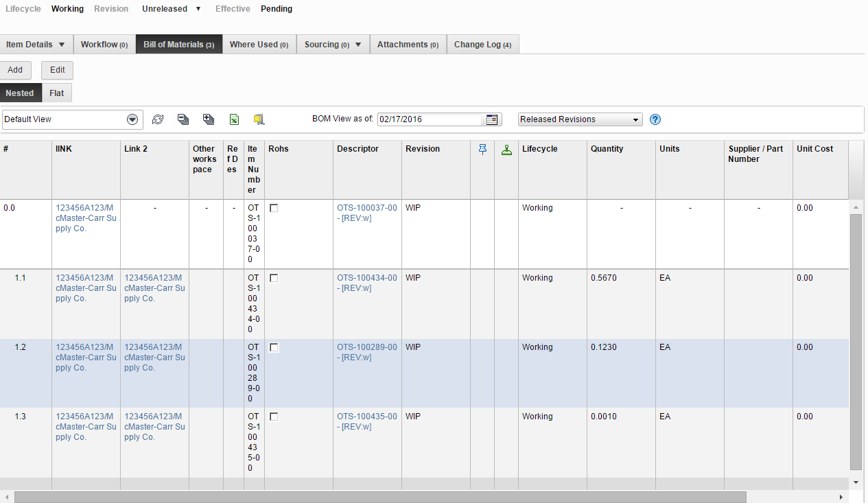This screenshot has height=503, width=868.
Task: Open the OTS-100434-00 descriptor link
Action: 366,278
